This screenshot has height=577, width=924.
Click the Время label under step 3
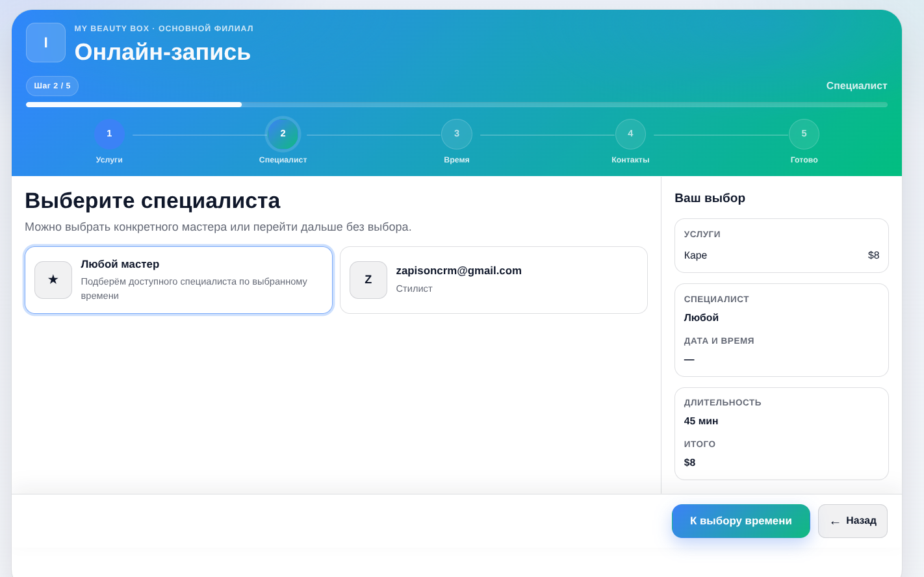tap(457, 160)
